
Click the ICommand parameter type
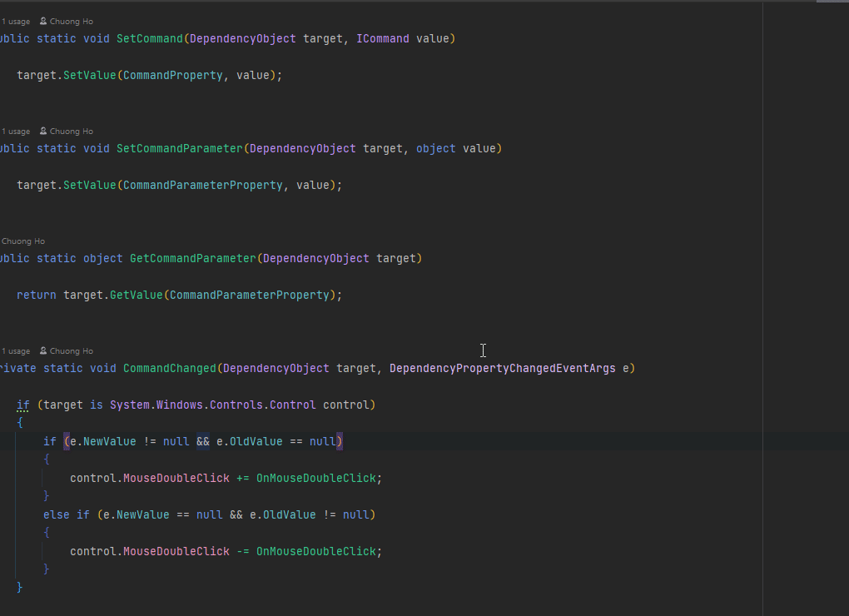pyautogui.click(x=382, y=38)
